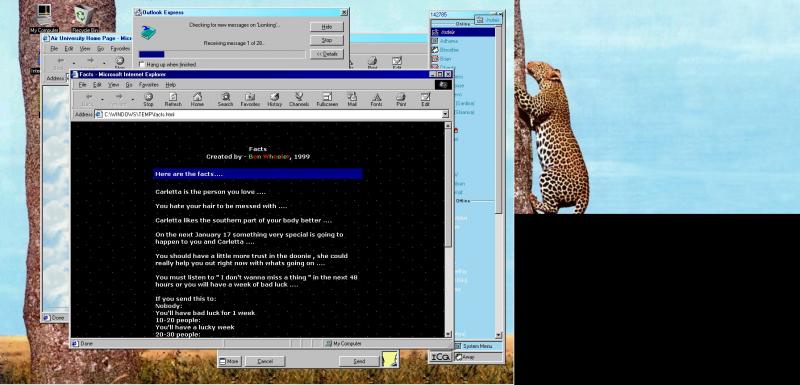Open Favorites panel from Facts browser toolbar
This screenshot has height=385, width=800.
pyautogui.click(x=250, y=99)
